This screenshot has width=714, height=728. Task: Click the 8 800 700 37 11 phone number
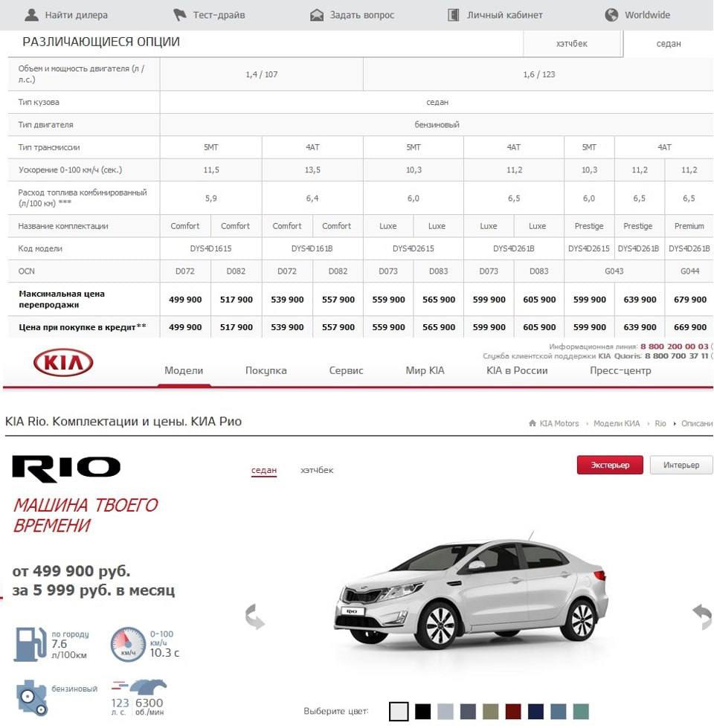676,356
